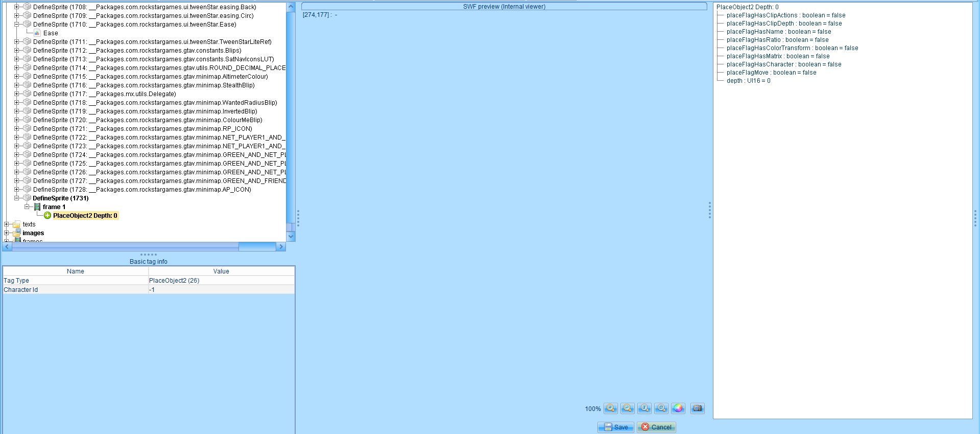The width and height of the screenshot is (980, 434).
Task: Click the tag tree scroll down arrow
Action: (291, 236)
